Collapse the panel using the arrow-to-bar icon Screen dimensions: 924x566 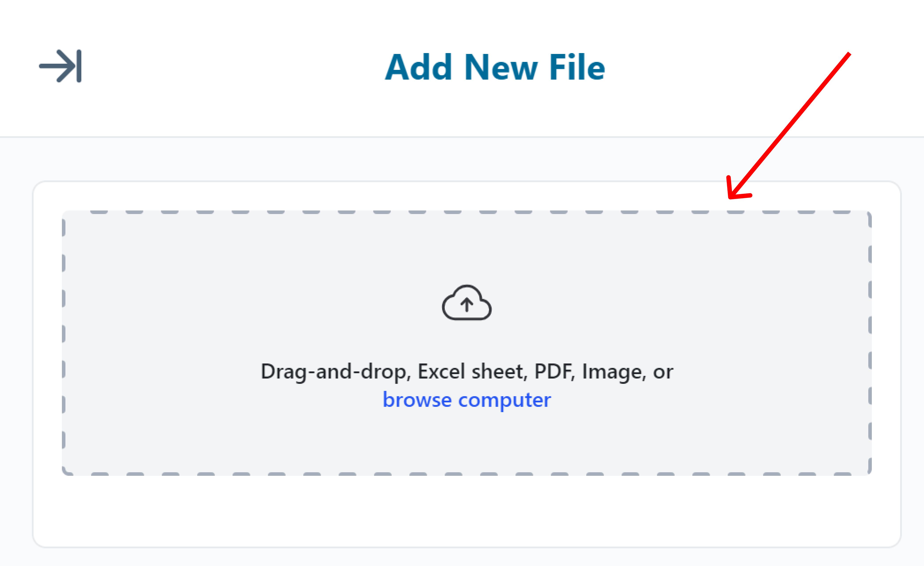pyautogui.click(x=60, y=66)
